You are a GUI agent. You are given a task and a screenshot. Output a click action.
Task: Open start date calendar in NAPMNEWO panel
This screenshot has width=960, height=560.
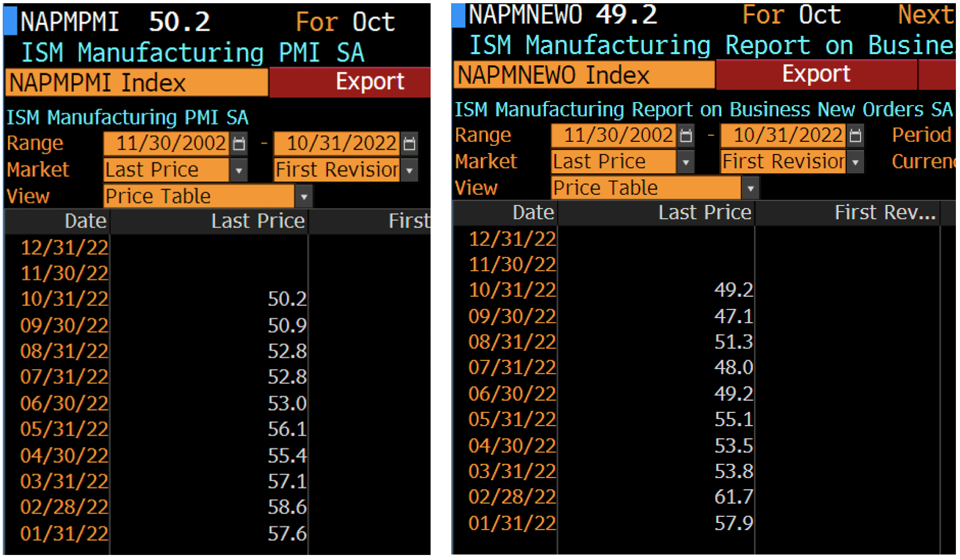click(x=686, y=135)
